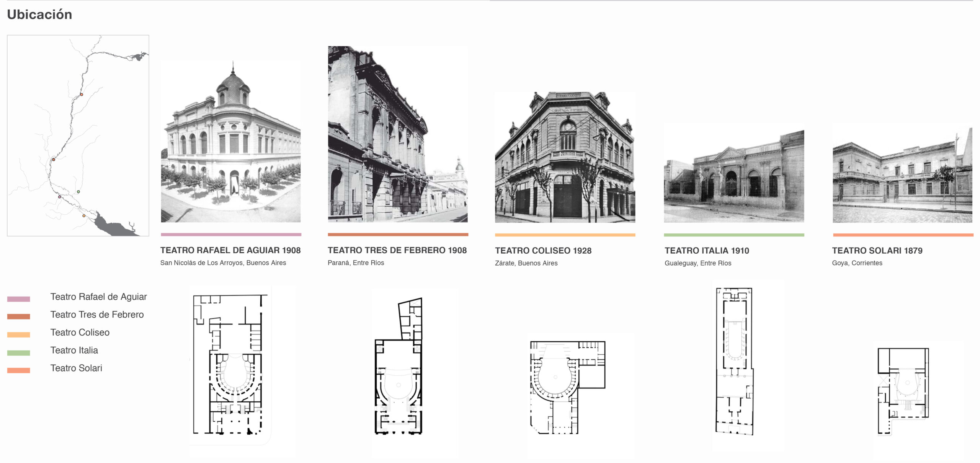Click the green Teatro Italia legend swatch
This screenshot has height=463, width=980.
pyautogui.click(x=18, y=353)
